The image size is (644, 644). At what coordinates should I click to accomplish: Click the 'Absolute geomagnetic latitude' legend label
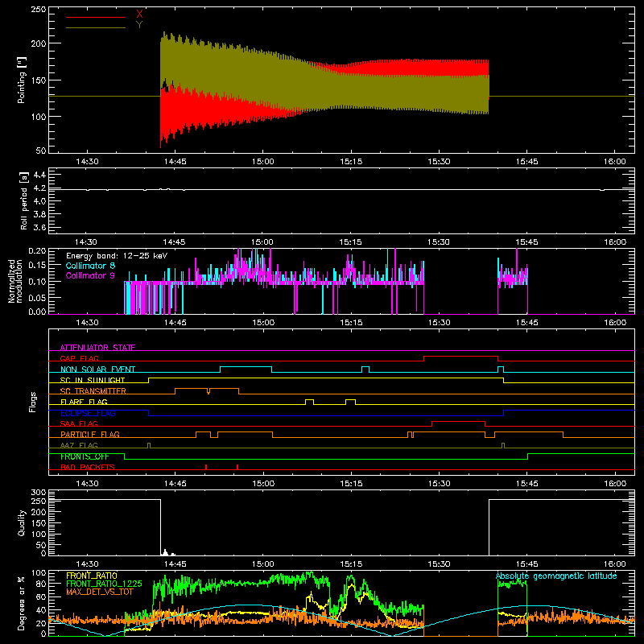point(556,576)
